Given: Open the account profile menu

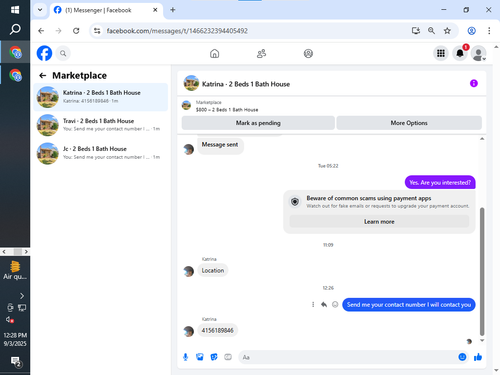Looking at the screenshot, I should pos(478,54).
